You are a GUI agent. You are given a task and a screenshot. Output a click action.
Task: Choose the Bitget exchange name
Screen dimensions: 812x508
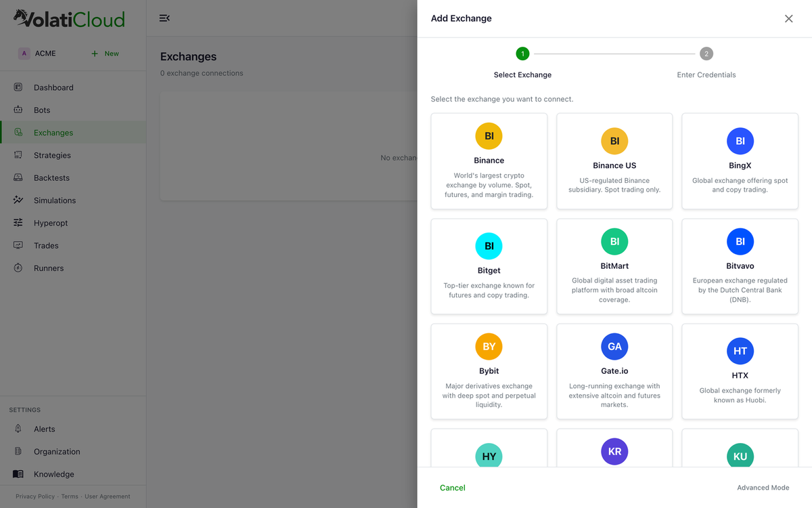pyautogui.click(x=489, y=270)
